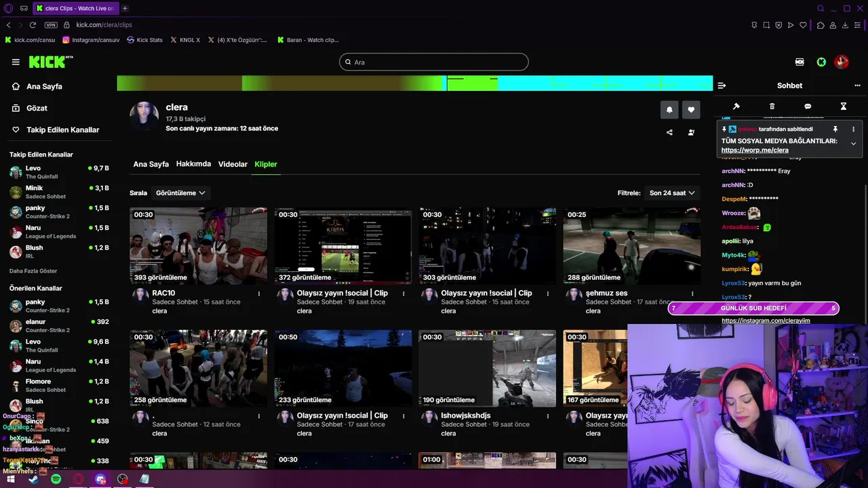
Task: Go back in browser history
Action: click(x=8, y=25)
